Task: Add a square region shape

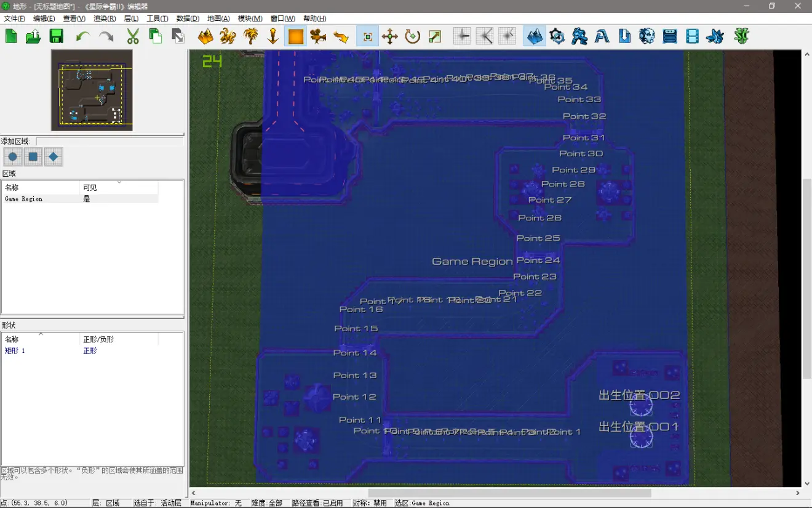Action: [33, 157]
